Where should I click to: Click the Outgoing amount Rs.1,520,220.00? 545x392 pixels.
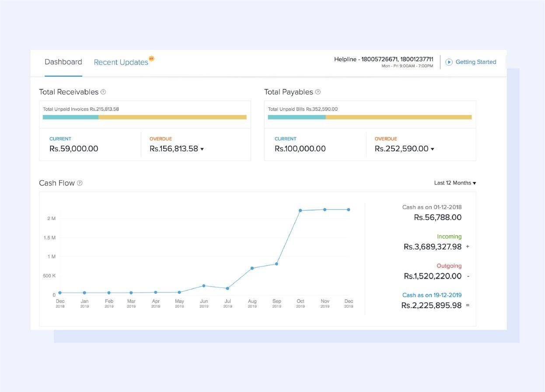tap(433, 276)
